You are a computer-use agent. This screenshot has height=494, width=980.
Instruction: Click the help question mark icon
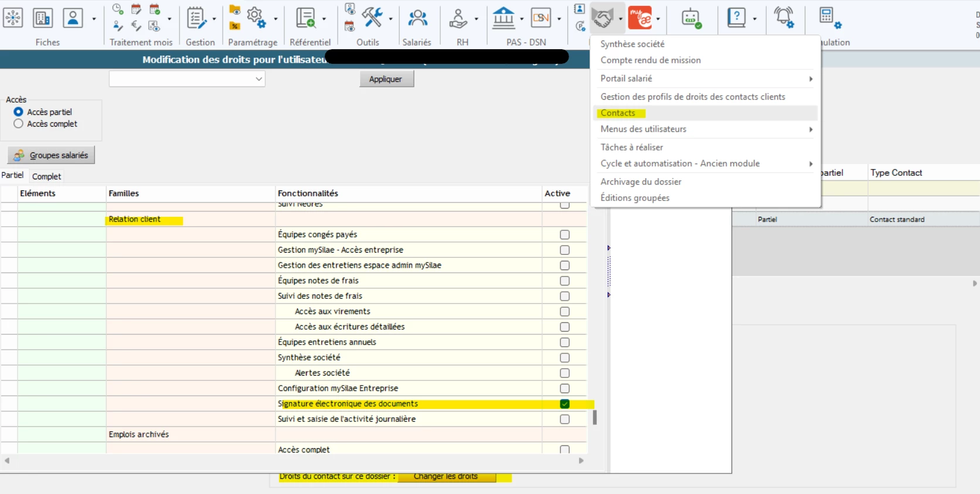click(736, 18)
